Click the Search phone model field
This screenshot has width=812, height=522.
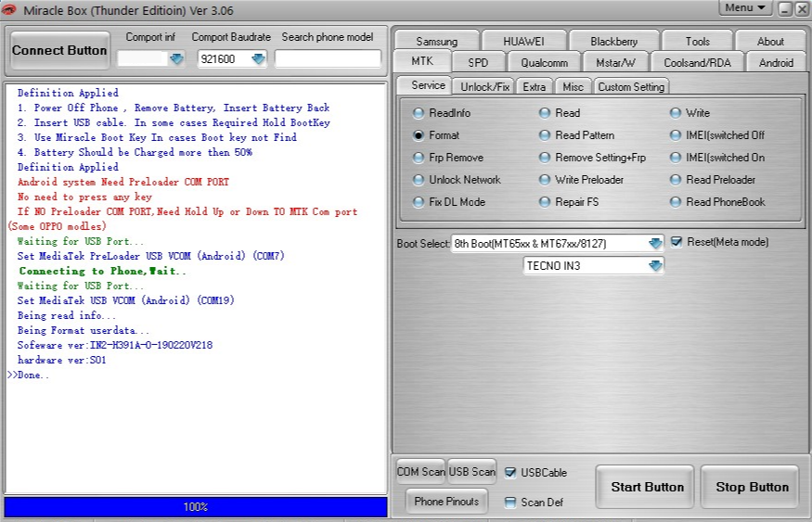[328, 58]
